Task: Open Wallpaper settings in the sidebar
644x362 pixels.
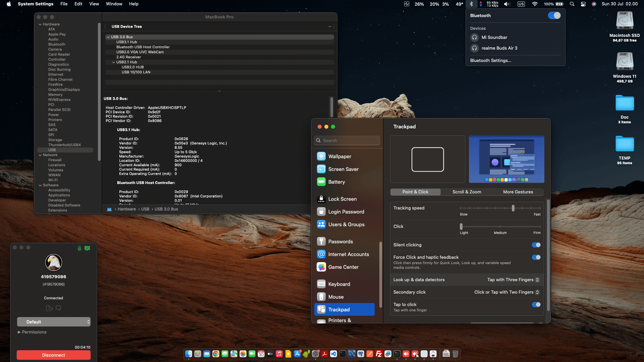Action: 344,156
